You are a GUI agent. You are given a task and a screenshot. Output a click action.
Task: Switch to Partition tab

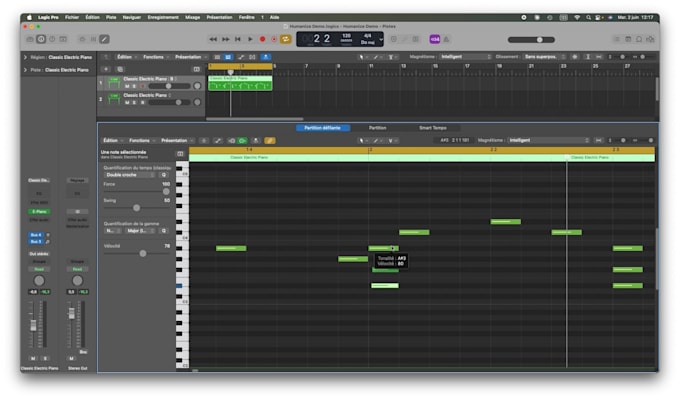click(x=378, y=128)
